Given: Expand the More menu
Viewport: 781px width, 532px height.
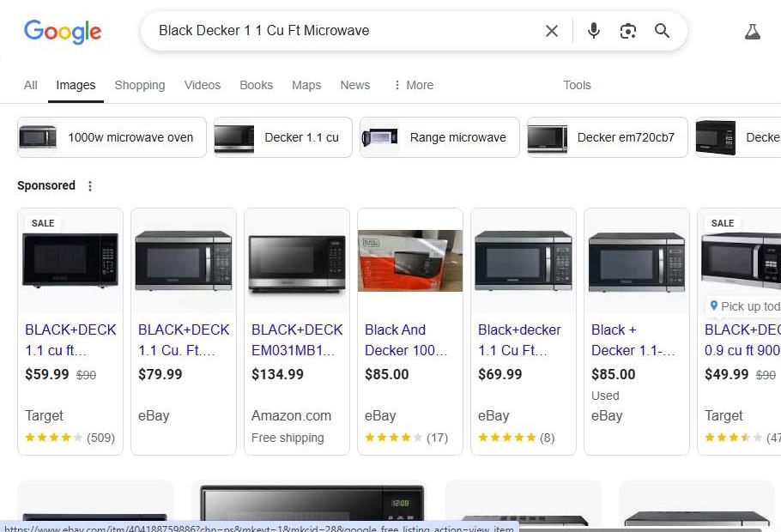Looking at the screenshot, I should click(414, 85).
